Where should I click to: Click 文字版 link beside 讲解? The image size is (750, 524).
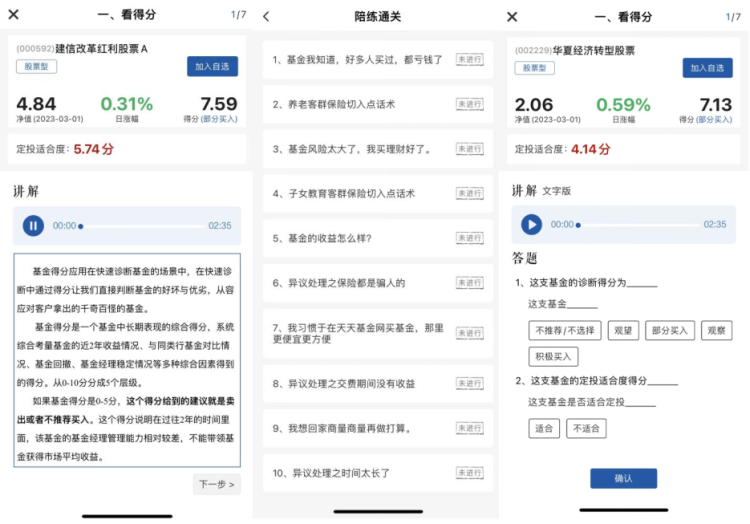[557, 191]
